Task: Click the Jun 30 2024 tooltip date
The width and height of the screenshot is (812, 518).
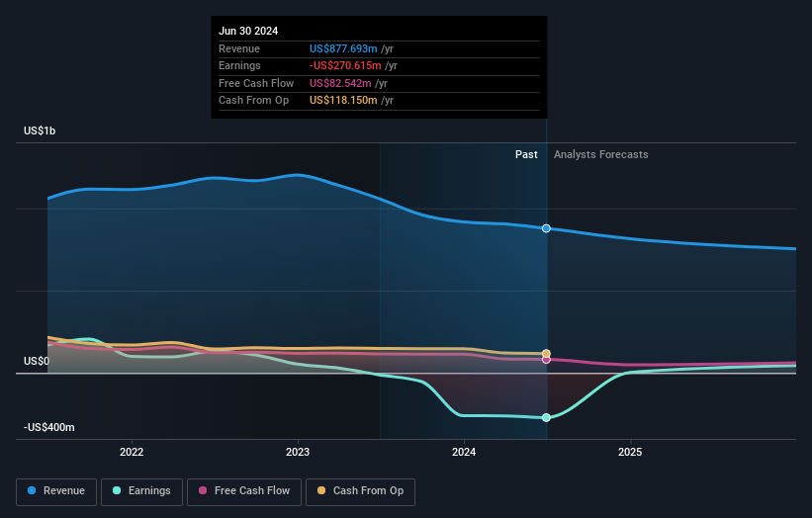Action: 248,31
